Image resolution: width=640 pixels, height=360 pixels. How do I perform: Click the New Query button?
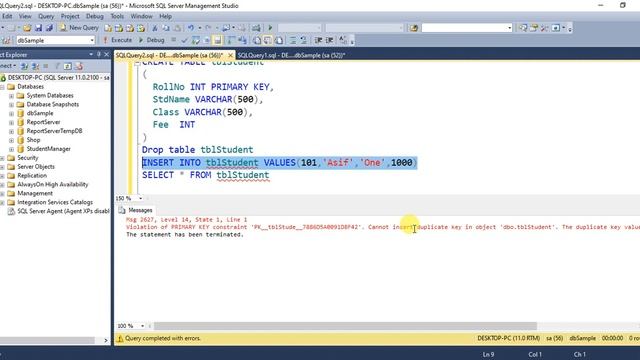point(79,28)
